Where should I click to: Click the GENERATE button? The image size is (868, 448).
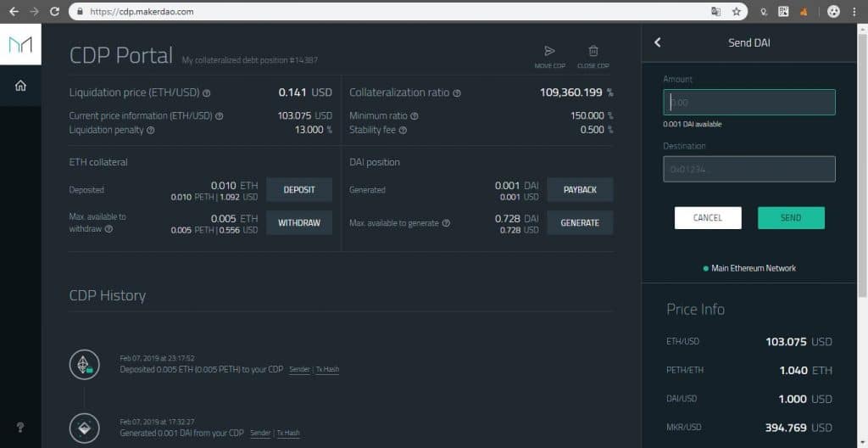pos(580,223)
